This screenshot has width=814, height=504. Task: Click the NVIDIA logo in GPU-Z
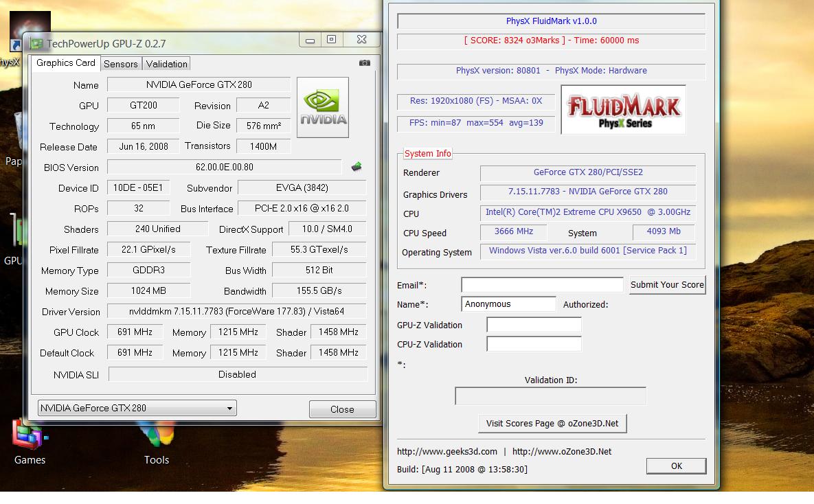click(322, 107)
